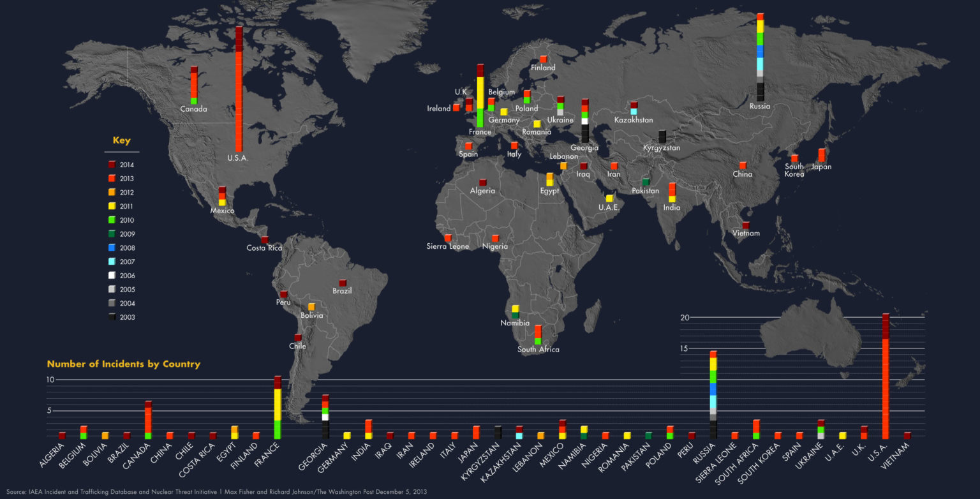Click the U.S.A. column in the bar chart
The width and height of the screenshot is (980, 499).
(x=886, y=376)
